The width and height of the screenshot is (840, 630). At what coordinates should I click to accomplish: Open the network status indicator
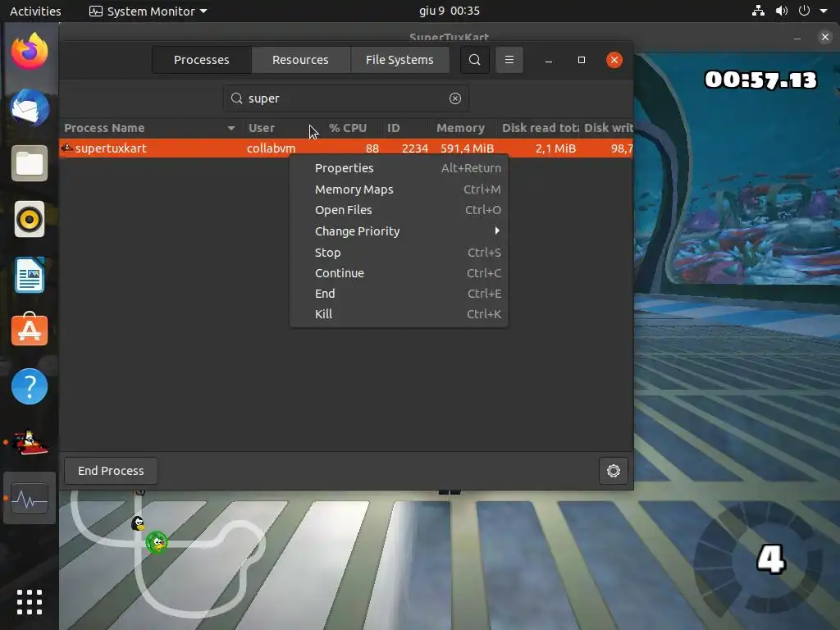758,11
